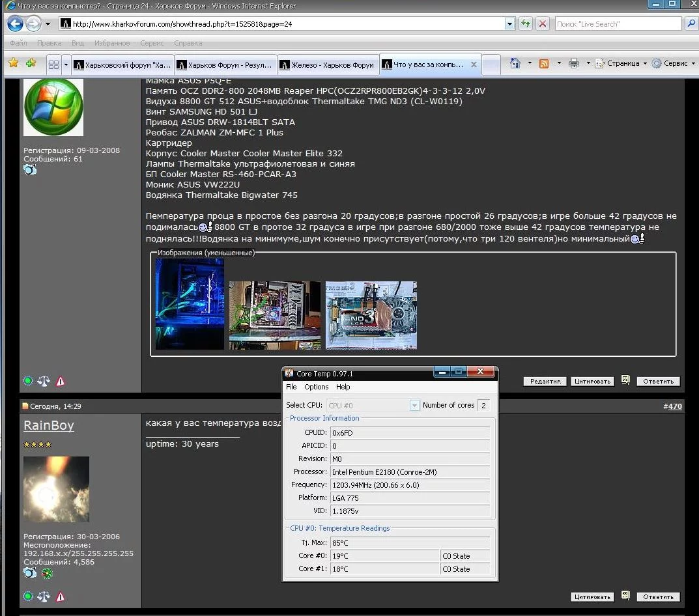Open the Избранное menu
Image resolution: width=699 pixels, height=616 pixels.
pyautogui.click(x=112, y=43)
